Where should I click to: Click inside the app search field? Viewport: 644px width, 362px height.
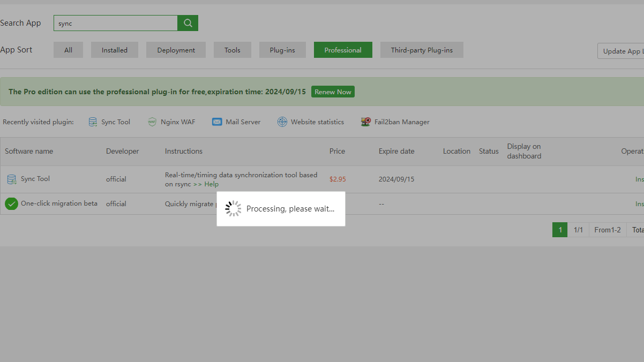point(115,23)
